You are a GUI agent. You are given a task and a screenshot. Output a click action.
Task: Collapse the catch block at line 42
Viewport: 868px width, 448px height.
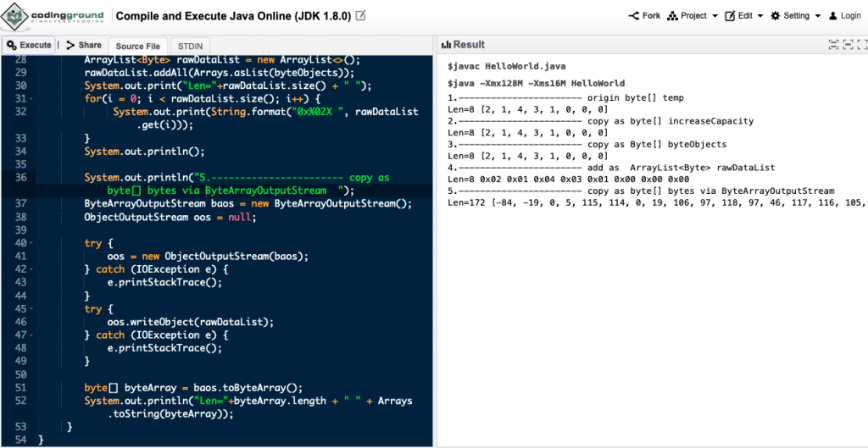tap(31, 269)
